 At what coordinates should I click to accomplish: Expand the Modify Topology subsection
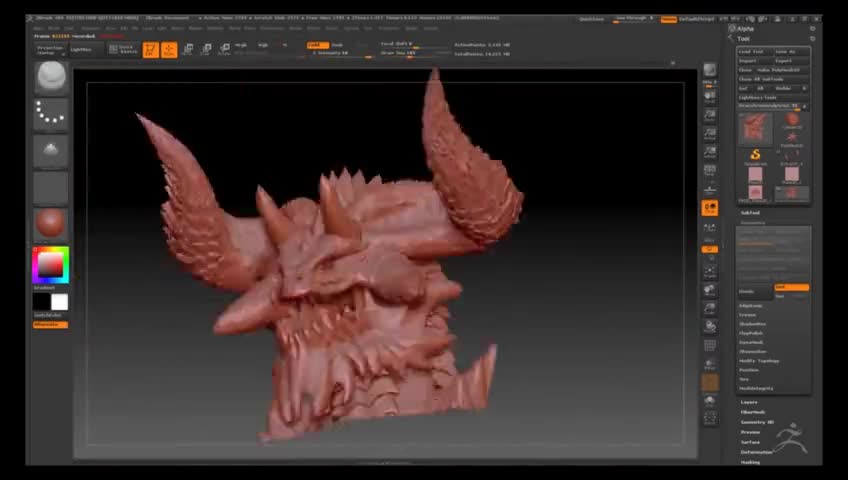click(x=759, y=361)
